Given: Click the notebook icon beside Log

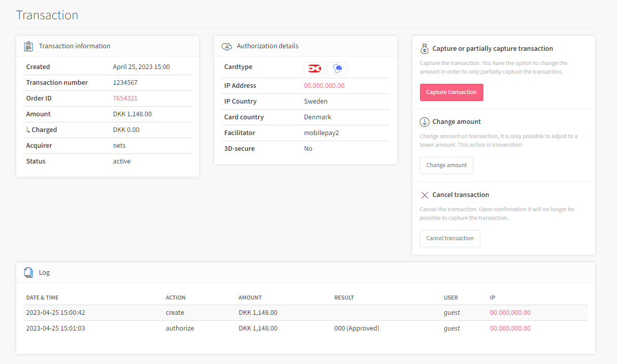Looking at the screenshot, I should coord(28,272).
